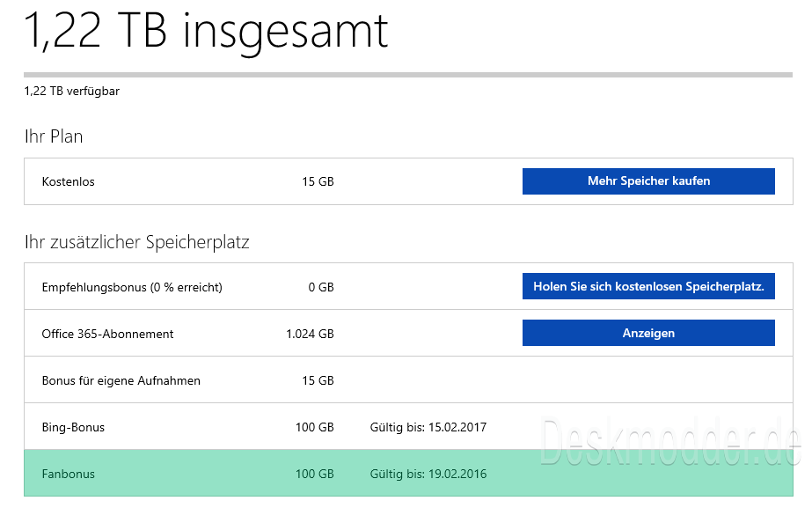
Task: Click the 100 GB Fanbonus value
Action: tap(314, 474)
